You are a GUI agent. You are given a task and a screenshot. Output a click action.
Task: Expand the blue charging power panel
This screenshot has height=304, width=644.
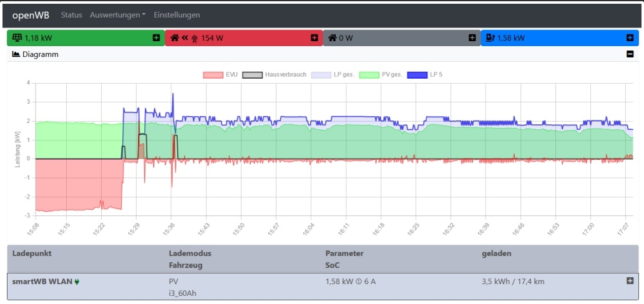pyautogui.click(x=630, y=38)
